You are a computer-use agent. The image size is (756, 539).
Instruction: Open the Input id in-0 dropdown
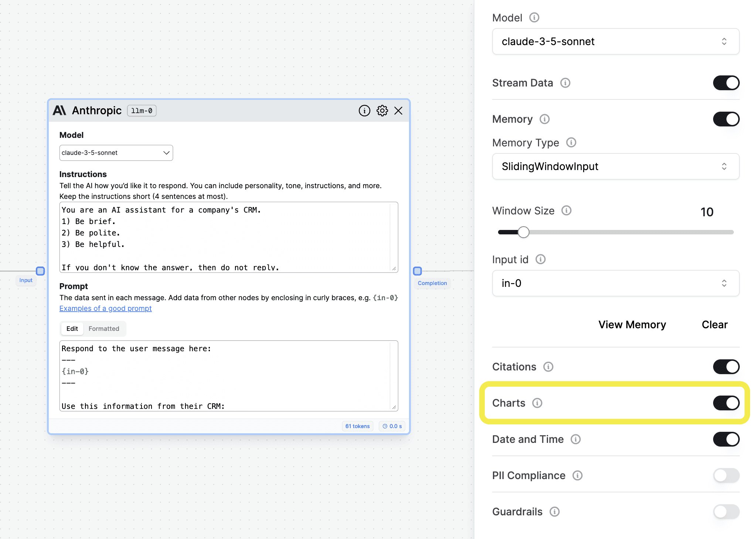click(615, 283)
